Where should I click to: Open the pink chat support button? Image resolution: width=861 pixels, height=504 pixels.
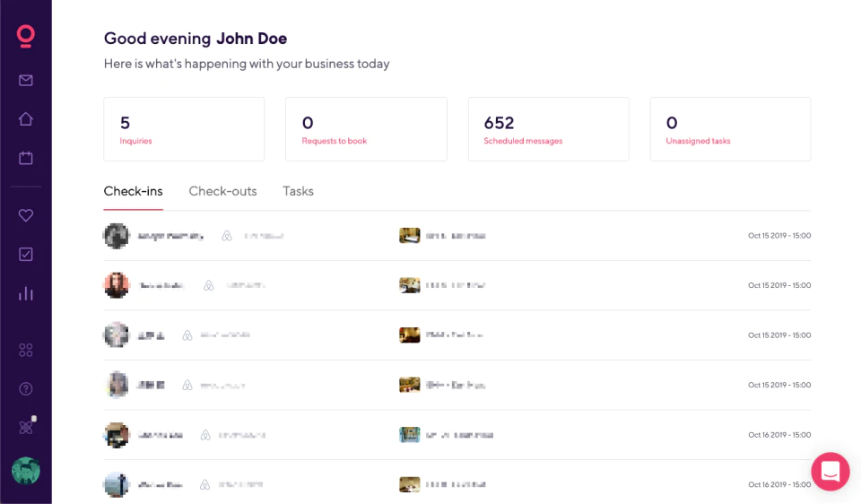[x=830, y=471]
